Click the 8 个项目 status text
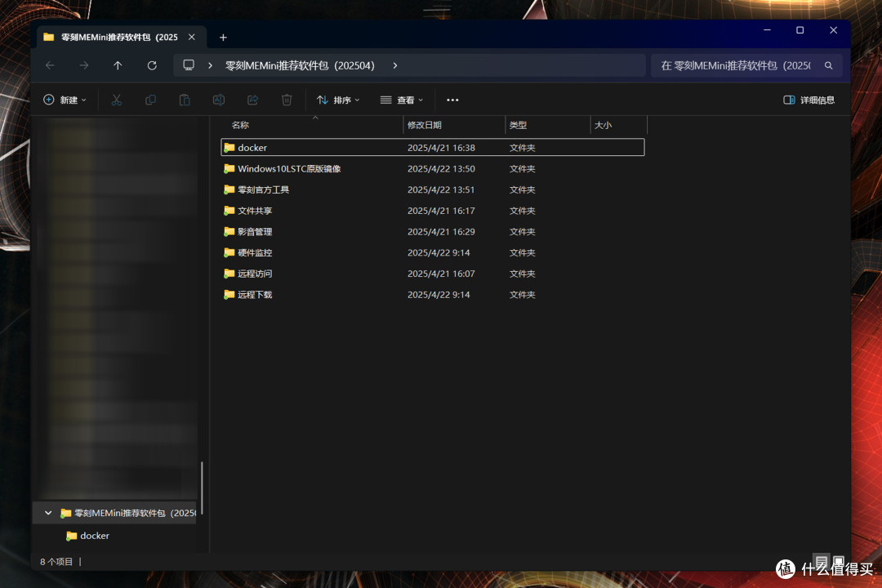 56,562
